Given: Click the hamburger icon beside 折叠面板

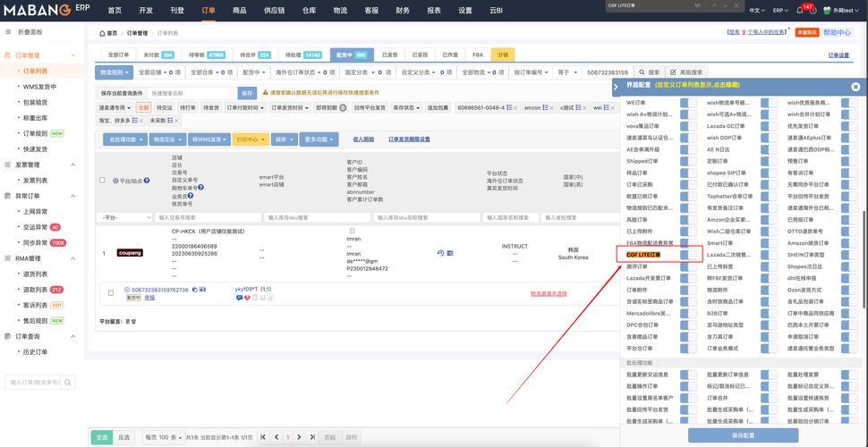Looking at the screenshot, I should [8, 32].
